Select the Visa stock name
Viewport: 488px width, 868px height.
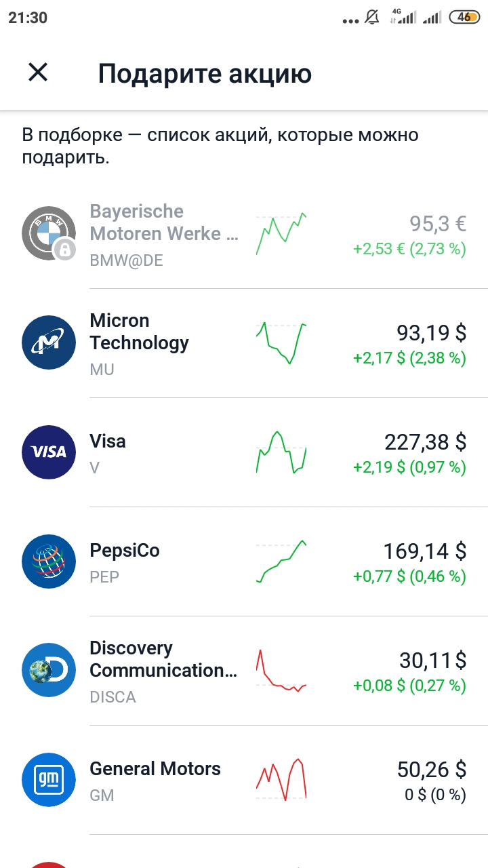point(108,441)
